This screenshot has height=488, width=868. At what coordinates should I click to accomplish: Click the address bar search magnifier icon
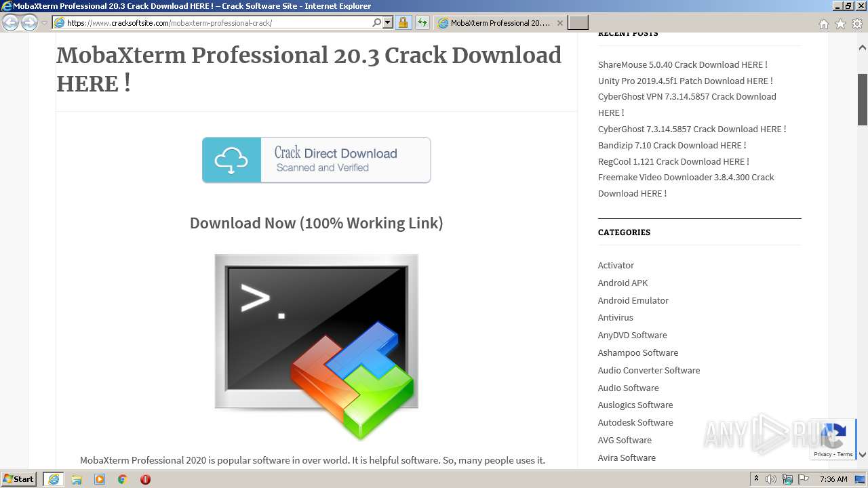pyautogui.click(x=377, y=23)
